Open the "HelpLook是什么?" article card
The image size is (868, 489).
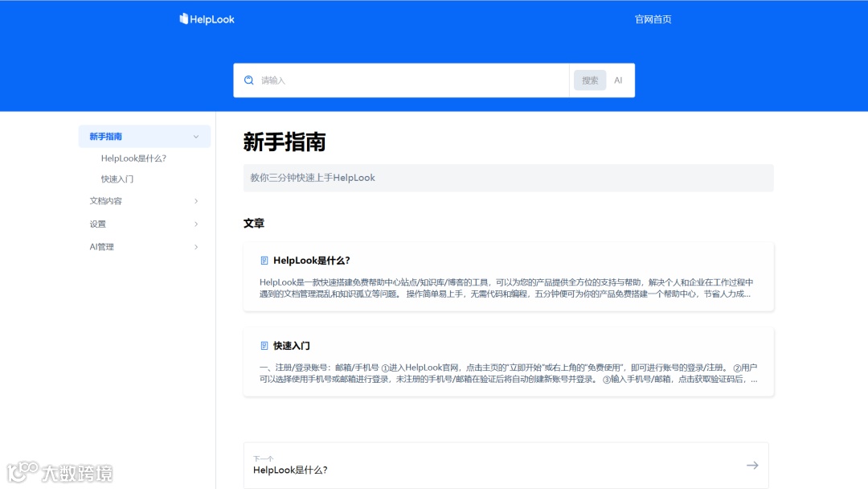pyautogui.click(x=508, y=277)
